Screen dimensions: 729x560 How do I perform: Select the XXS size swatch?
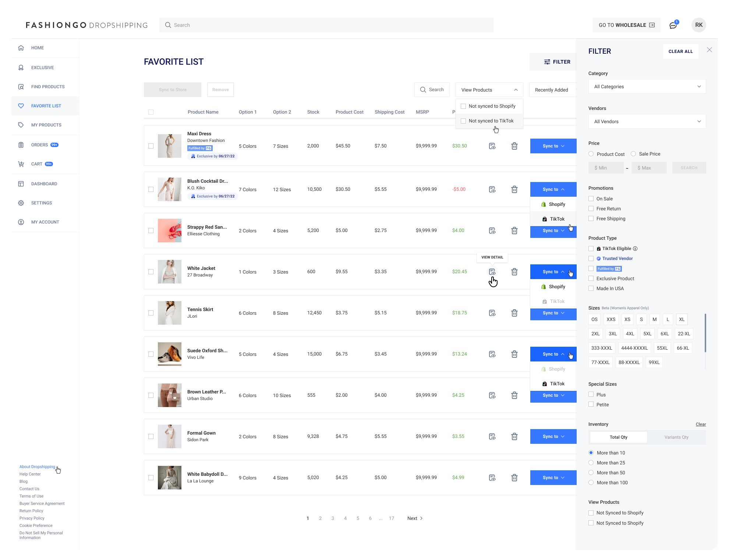pos(611,320)
